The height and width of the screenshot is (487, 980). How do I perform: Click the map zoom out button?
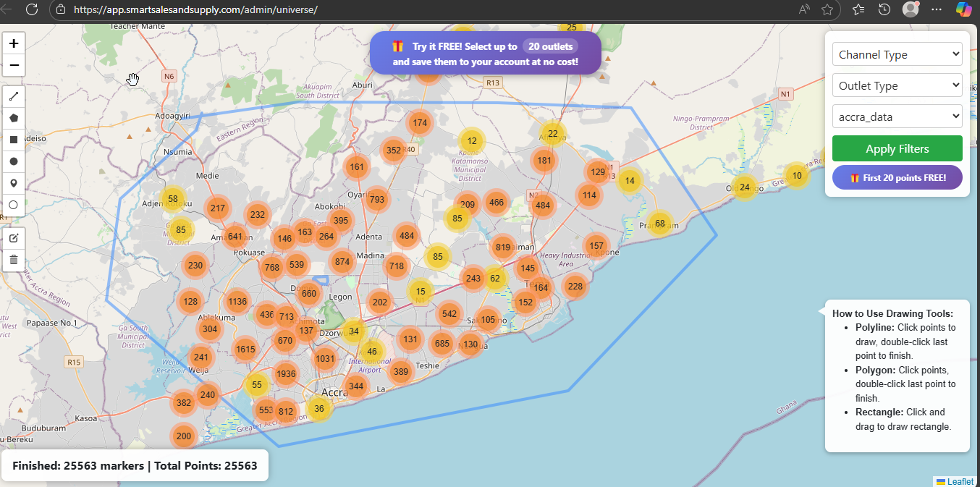pyautogui.click(x=14, y=66)
